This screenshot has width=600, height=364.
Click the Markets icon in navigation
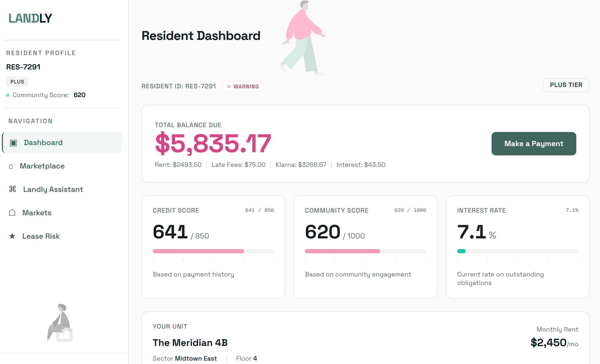tap(12, 213)
